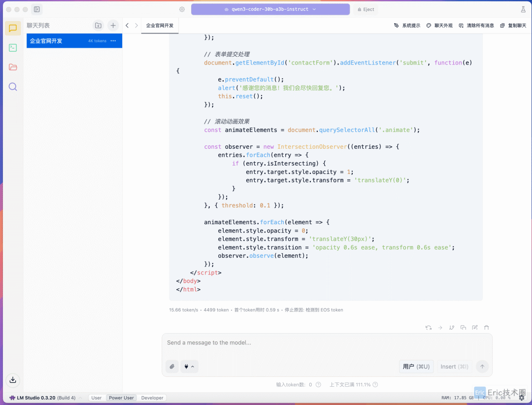This screenshot has width=532, height=405.
Task: Click 首个token用时 0.59 s text
Action: pos(257,310)
